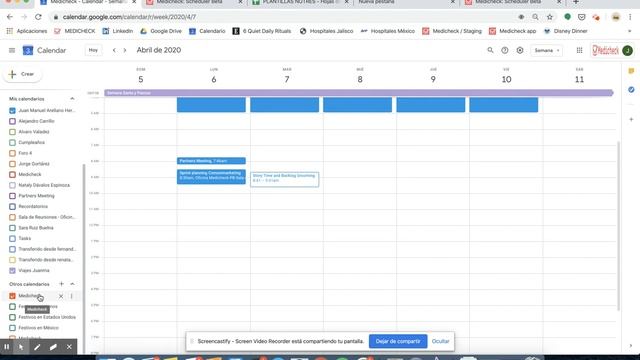Select the Screencastify pen tool
This screenshot has height=360, width=640.
(x=37, y=347)
